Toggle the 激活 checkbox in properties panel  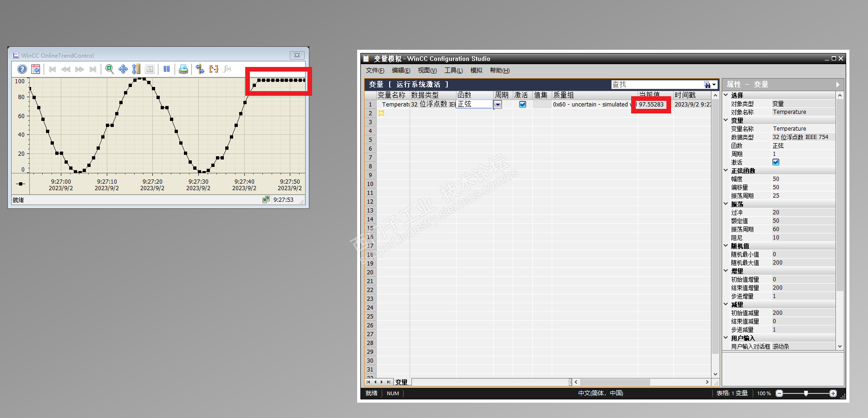pos(776,162)
